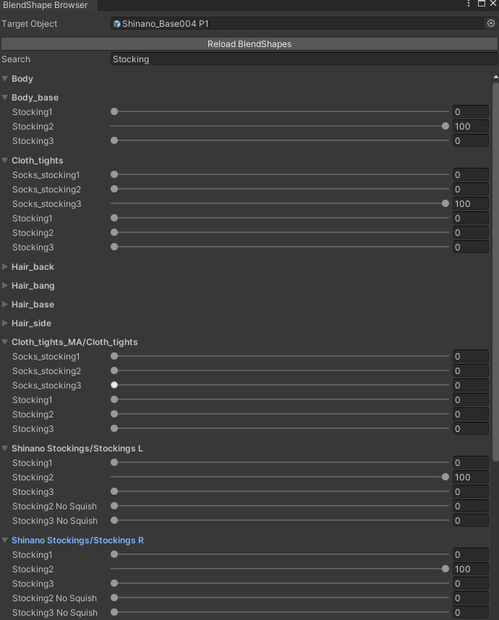Click the Stockings L Stocking2 No Squish slider

pyautogui.click(x=280, y=506)
